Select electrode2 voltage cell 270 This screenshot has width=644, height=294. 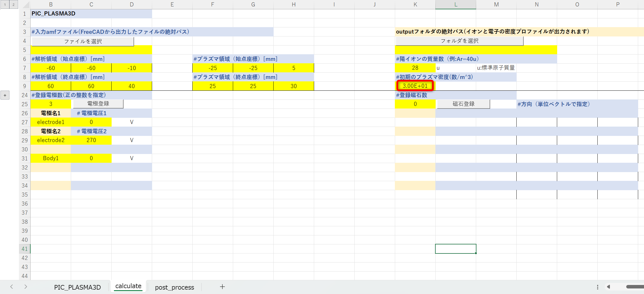pyautogui.click(x=91, y=140)
